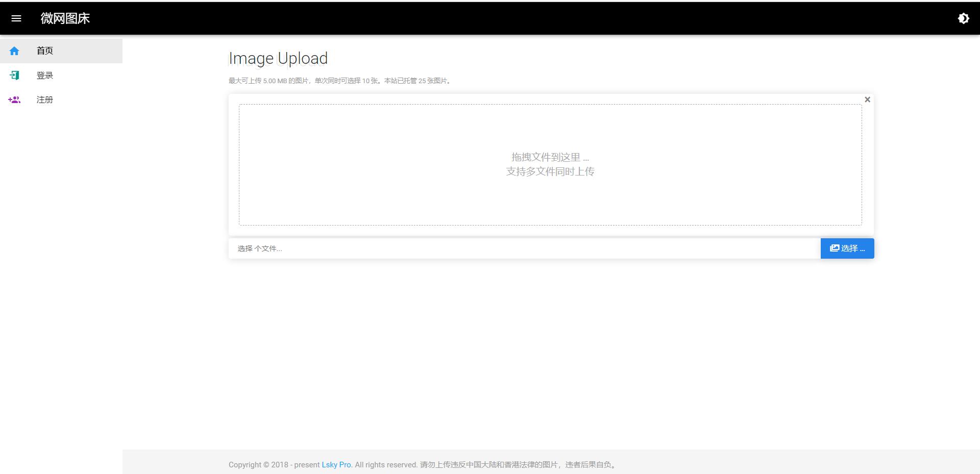Click the 注册 add-user icon
The width and height of the screenshot is (980, 474).
coord(14,100)
